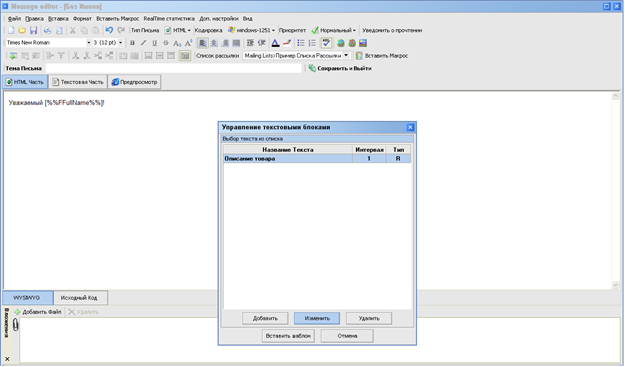Open the Вставка menu
Viewport: 625px width, 367px height.
(x=58, y=19)
